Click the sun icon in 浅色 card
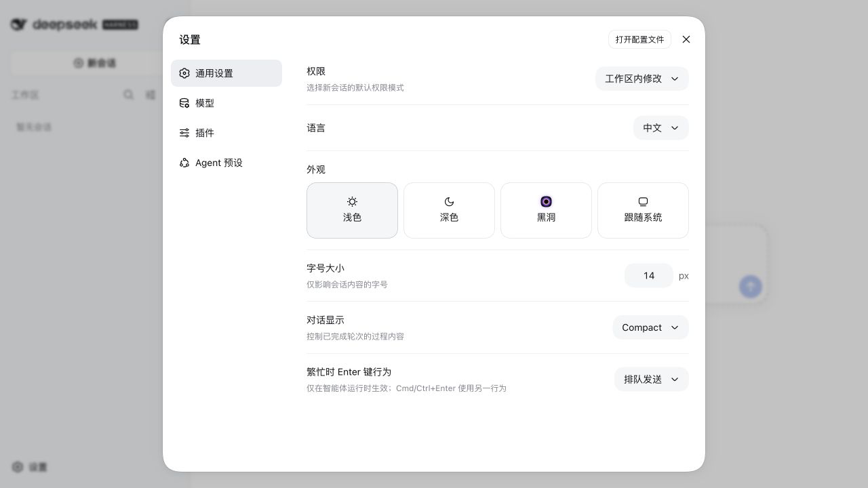The height and width of the screenshot is (488, 868). (352, 201)
